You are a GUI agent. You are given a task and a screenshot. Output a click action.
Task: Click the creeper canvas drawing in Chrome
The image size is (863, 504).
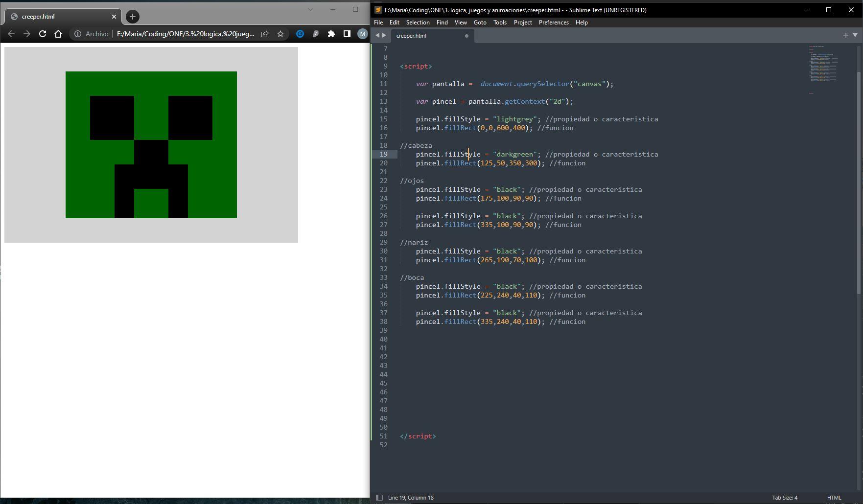tap(151, 145)
